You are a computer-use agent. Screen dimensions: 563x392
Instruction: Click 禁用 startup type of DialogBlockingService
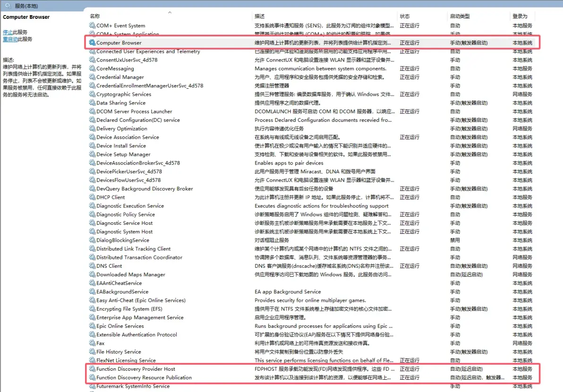click(x=455, y=240)
